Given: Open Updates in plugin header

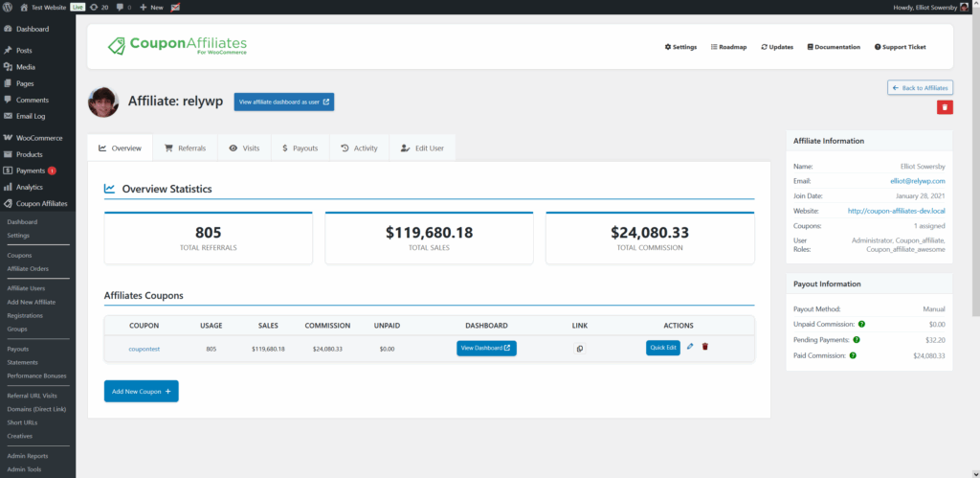Looking at the screenshot, I should [x=777, y=47].
